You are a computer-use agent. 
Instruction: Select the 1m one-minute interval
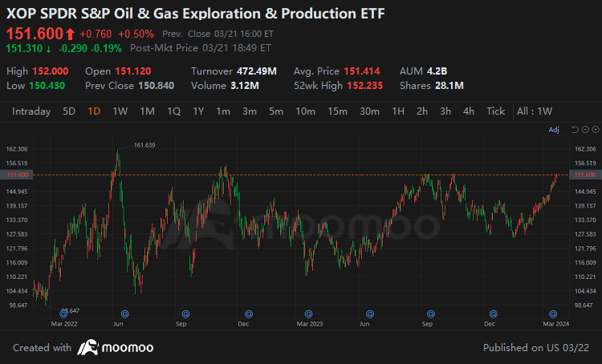coord(223,111)
